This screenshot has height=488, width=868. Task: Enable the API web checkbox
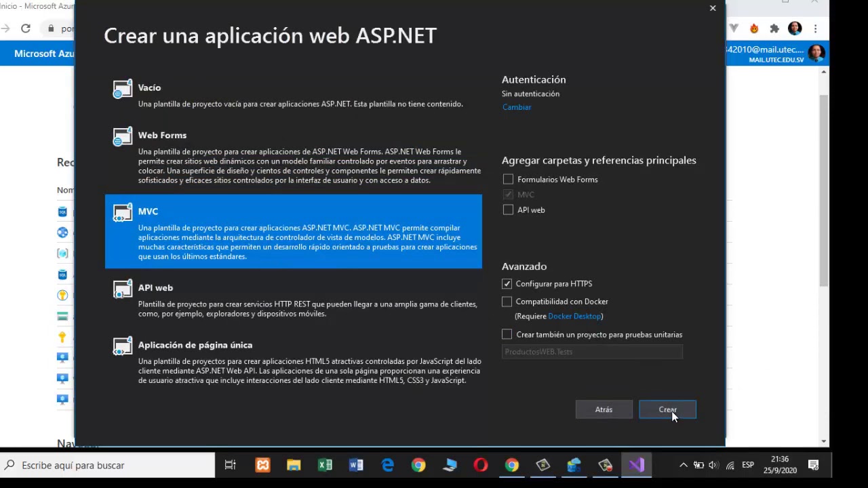[x=508, y=210]
